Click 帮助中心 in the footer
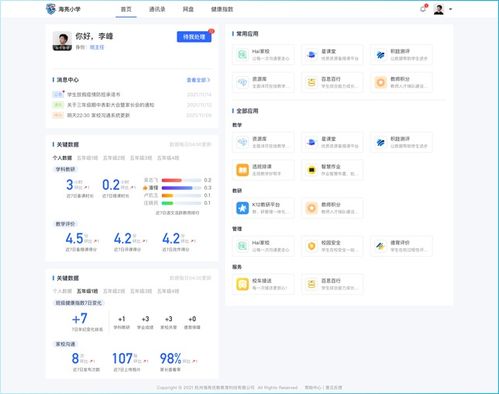This screenshot has height=394, width=499. (313, 387)
